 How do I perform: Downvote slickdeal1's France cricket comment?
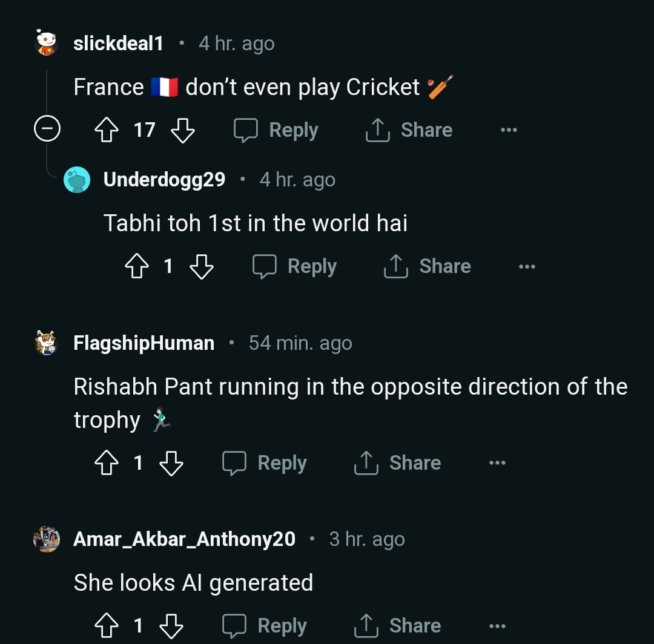[182, 130]
